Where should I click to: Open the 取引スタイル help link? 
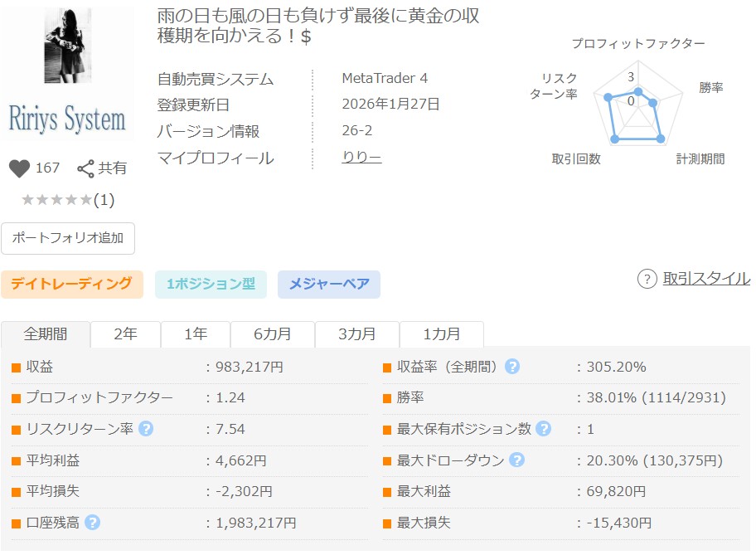pyautogui.click(x=705, y=279)
